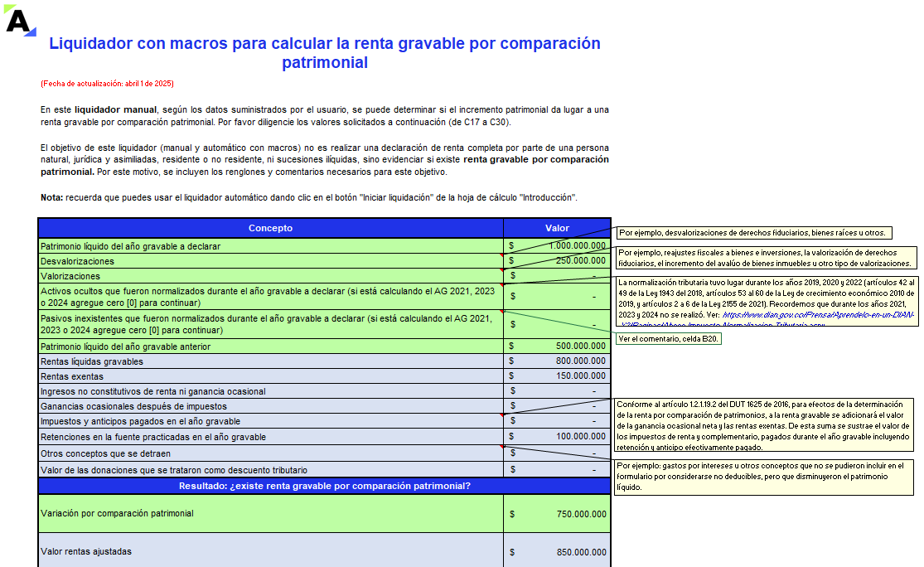Click the Activos ocultos value cell
Screen dimensions: 924x567
(x=557, y=297)
